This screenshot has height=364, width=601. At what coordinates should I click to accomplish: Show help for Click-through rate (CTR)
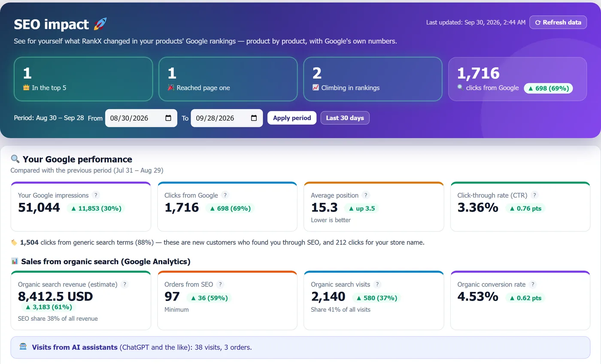534,195
